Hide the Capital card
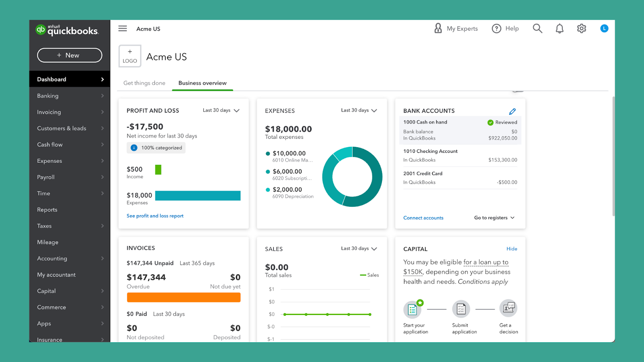Viewport: 644px width, 362px height. (512, 249)
